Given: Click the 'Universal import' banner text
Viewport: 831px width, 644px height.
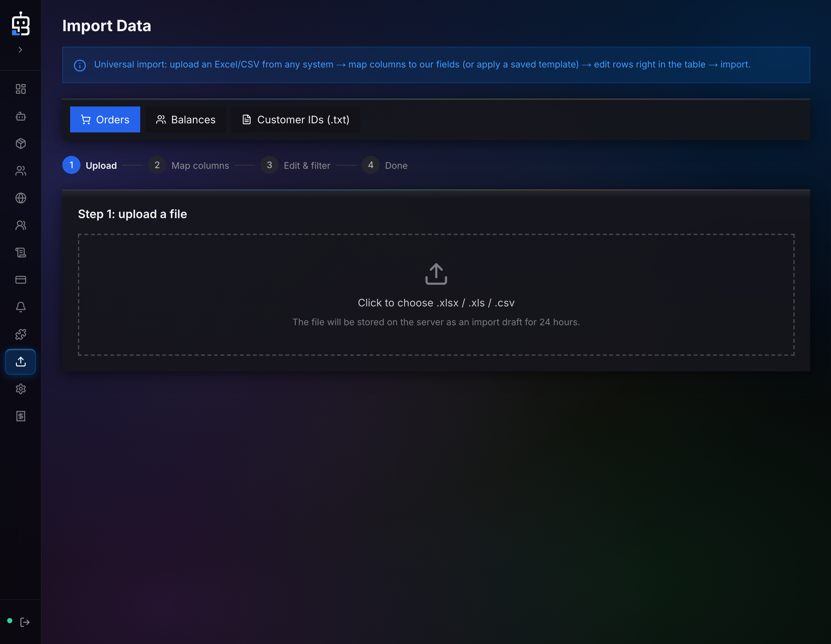Looking at the screenshot, I should click(x=422, y=65).
